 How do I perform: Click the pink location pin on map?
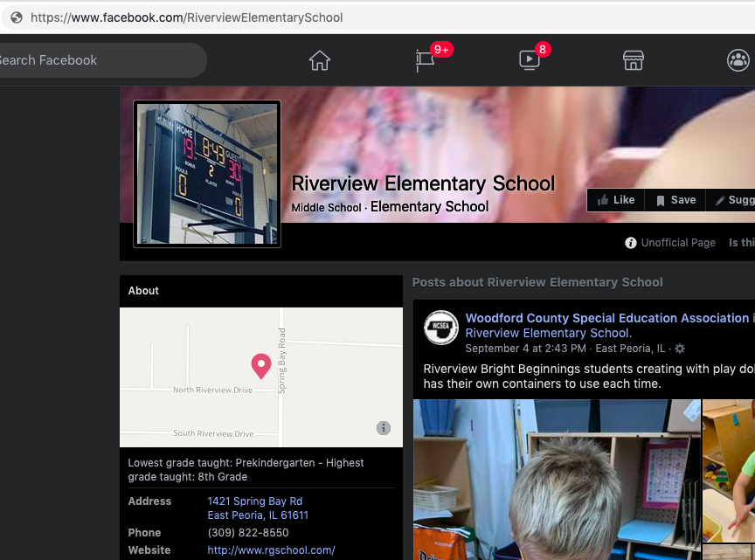261,366
